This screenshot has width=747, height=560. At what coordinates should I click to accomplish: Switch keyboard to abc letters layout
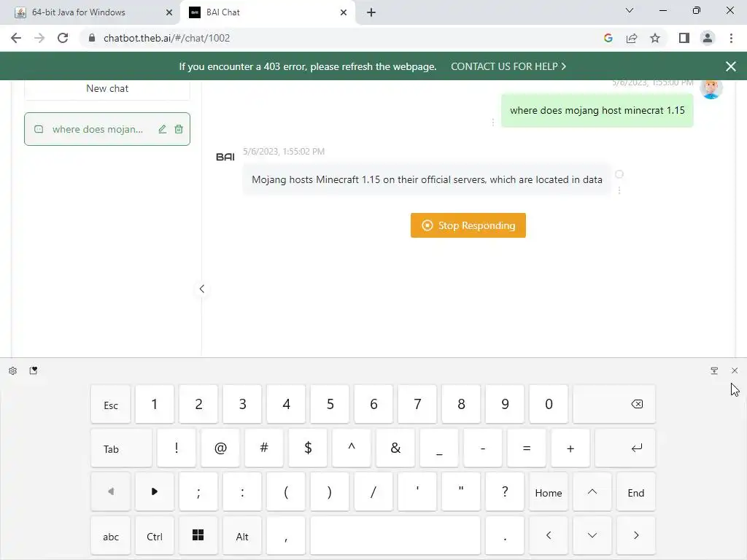pyautogui.click(x=111, y=536)
